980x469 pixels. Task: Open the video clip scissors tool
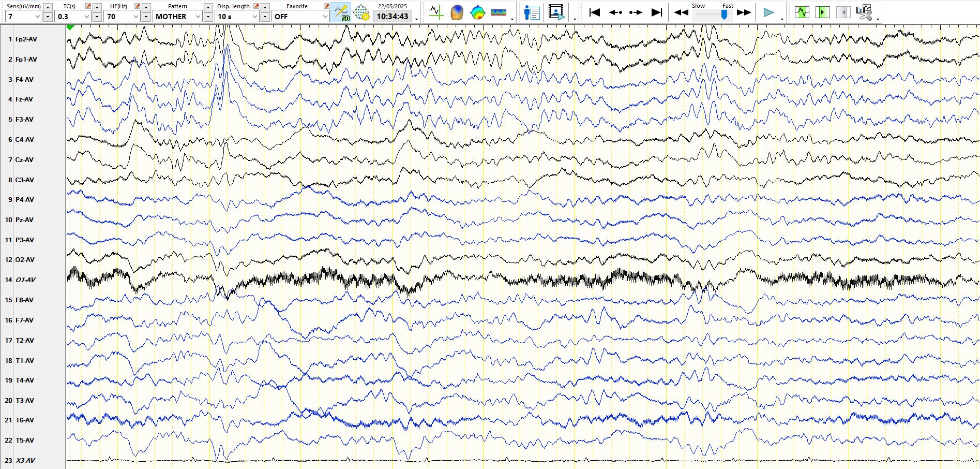pyautogui.click(x=864, y=12)
